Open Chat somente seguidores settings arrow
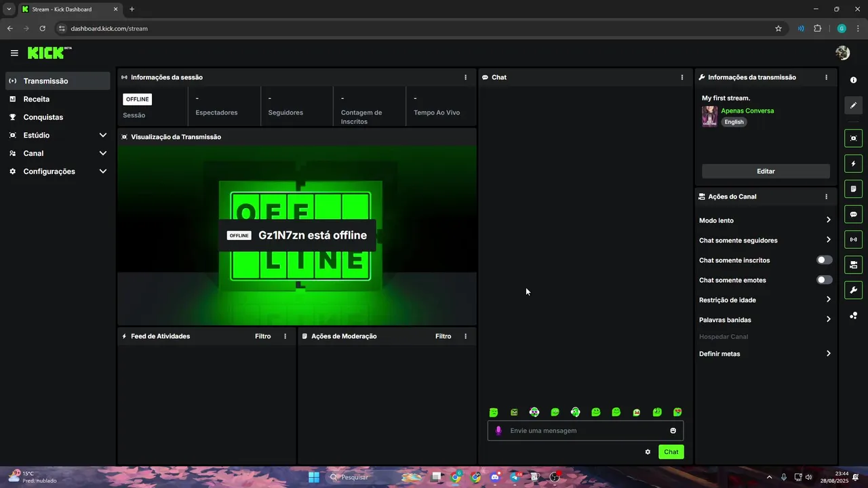Screen dimensions: 868x488 coord(828,240)
